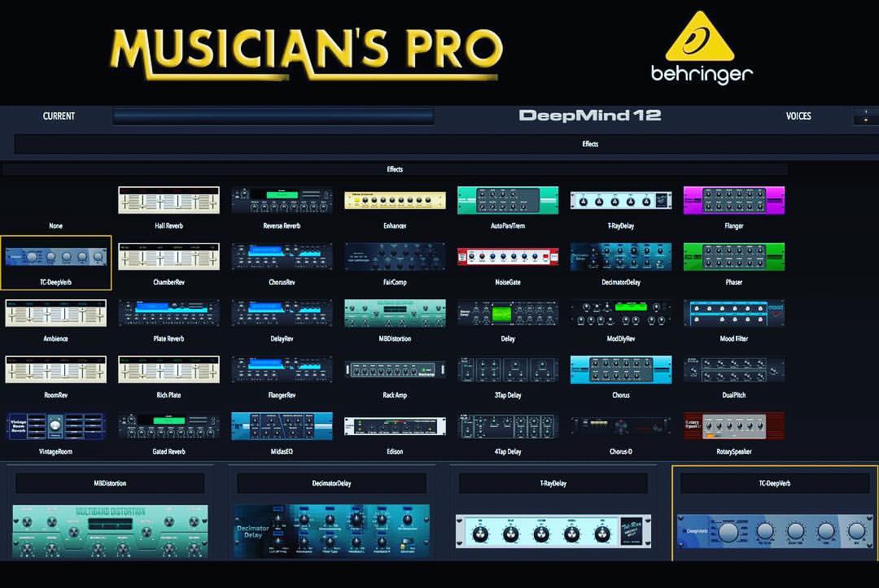Choose the Ambience reverb effect
This screenshot has height=588, width=879.
(55, 313)
